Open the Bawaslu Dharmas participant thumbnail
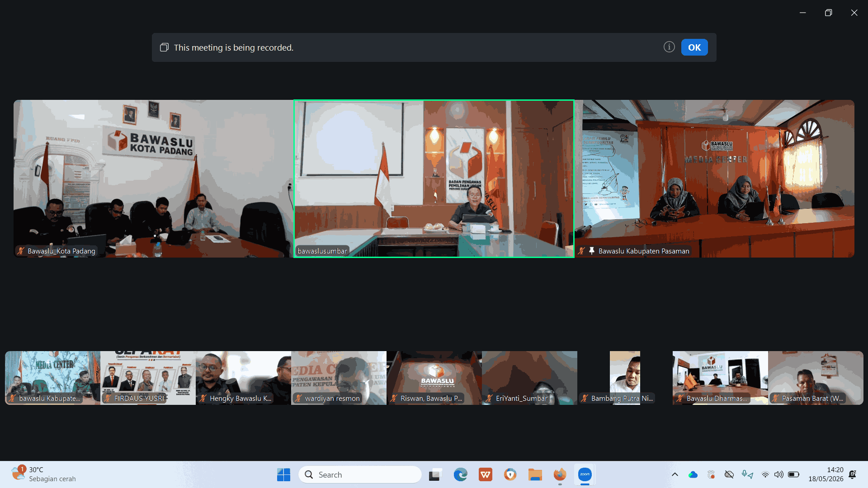This screenshot has height=488, width=868. 720,378
